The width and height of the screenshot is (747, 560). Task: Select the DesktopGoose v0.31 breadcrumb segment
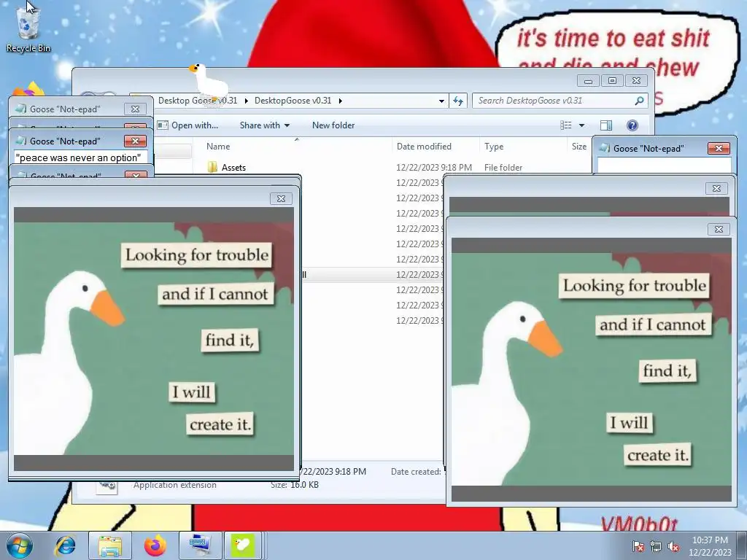click(293, 101)
